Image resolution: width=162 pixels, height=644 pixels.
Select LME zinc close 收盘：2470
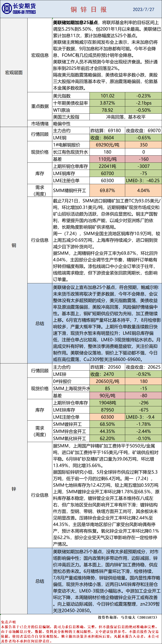[x=107, y=374]
